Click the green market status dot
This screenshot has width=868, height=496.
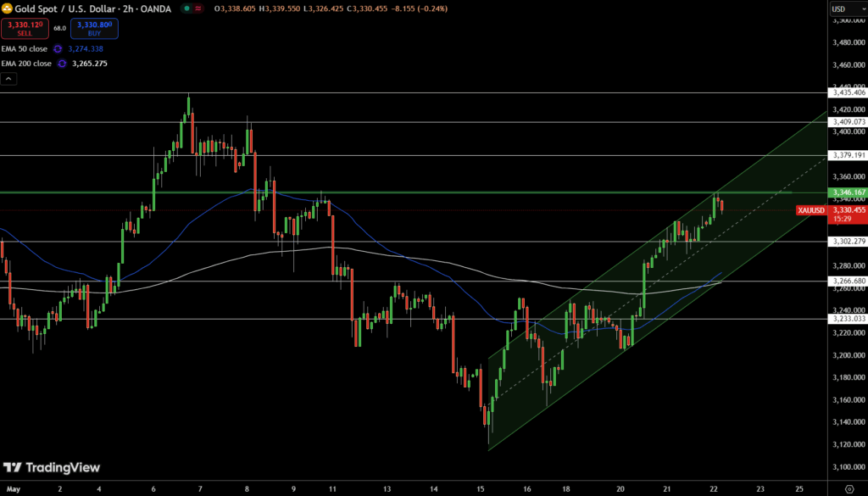coord(186,8)
